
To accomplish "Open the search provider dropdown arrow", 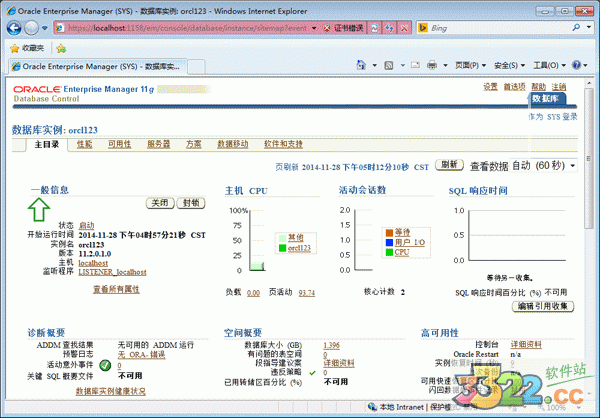I will click(x=589, y=28).
